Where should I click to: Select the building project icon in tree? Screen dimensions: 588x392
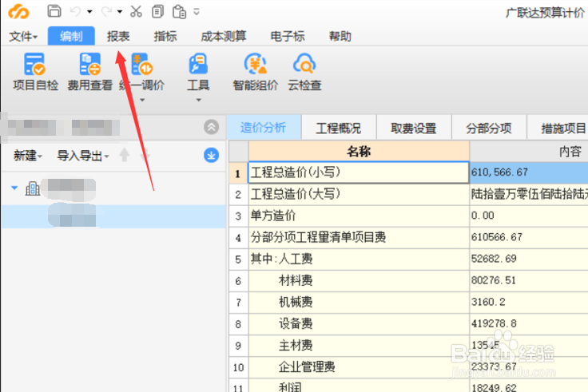pyautogui.click(x=33, y=188)
